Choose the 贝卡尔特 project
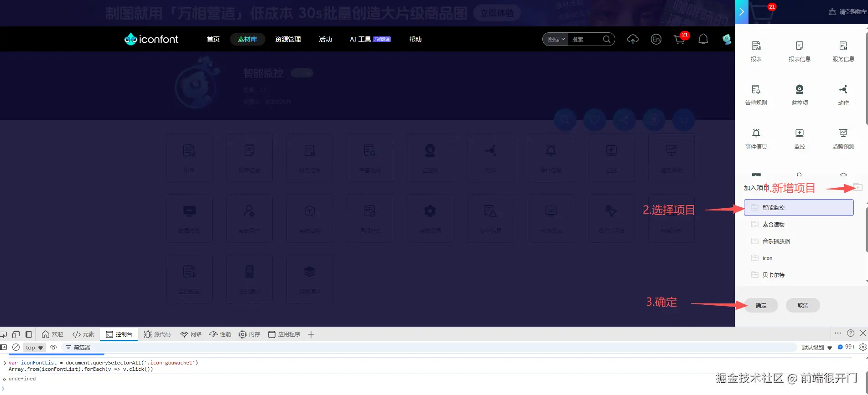The image size is (868, 395). point(799,275)
